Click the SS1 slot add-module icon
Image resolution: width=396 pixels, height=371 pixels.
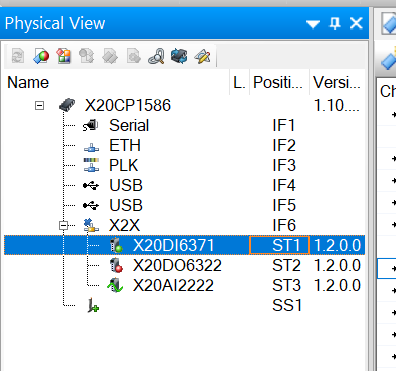[x=93, y=305]
